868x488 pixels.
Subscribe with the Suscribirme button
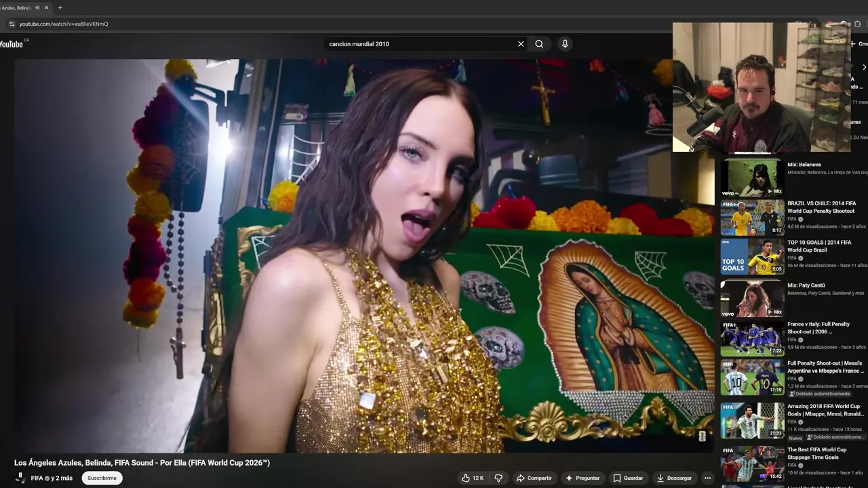(102, 478)
